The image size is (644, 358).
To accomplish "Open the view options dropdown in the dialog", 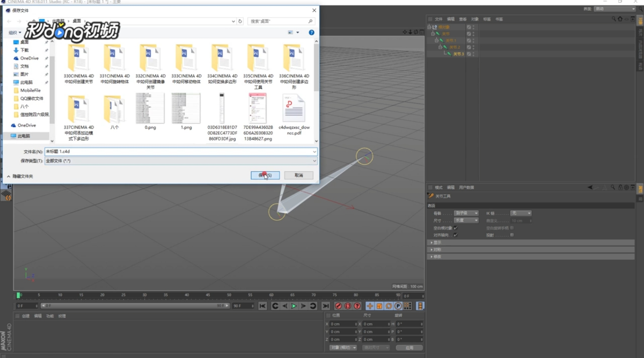I will pos(298,33).
